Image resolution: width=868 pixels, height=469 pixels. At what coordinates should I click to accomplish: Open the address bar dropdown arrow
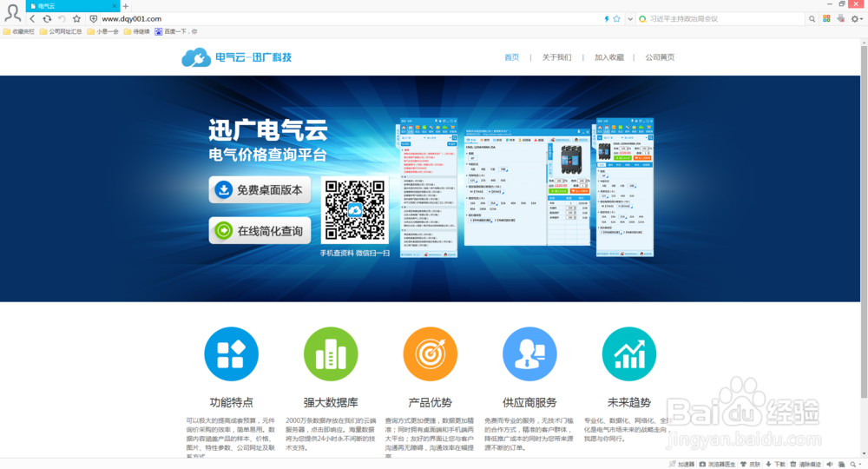[x=630, y=19]
